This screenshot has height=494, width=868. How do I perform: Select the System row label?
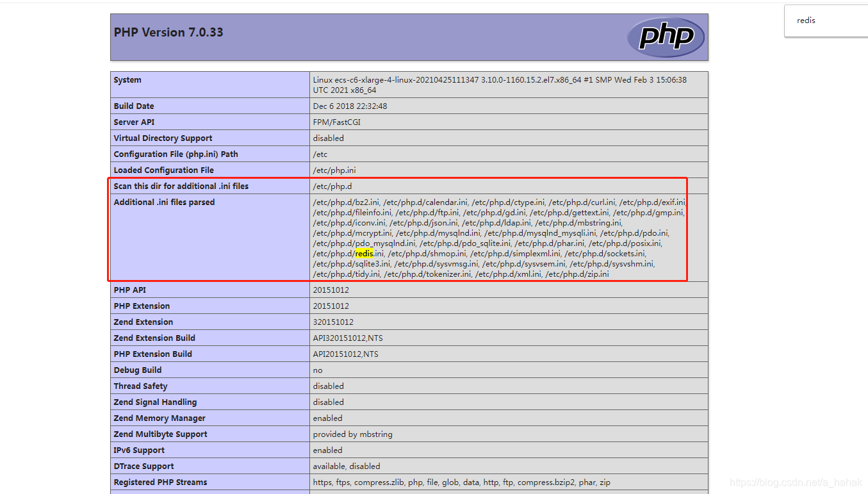tap(127, 80)
